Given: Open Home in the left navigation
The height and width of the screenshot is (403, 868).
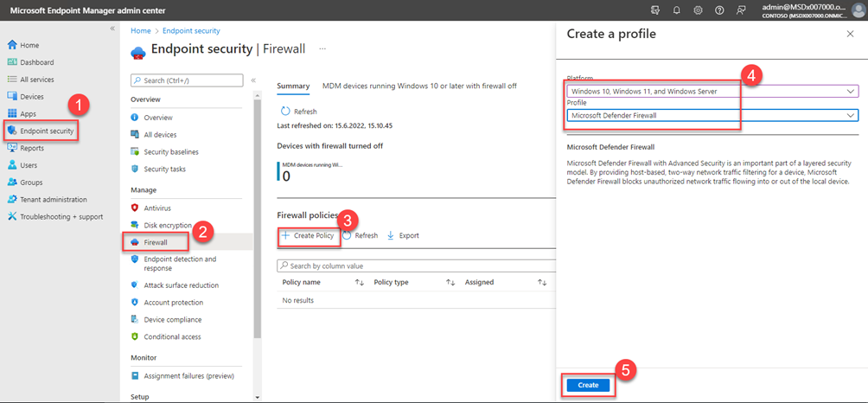Looking at the screenshot, I should (x=30, y=45).
